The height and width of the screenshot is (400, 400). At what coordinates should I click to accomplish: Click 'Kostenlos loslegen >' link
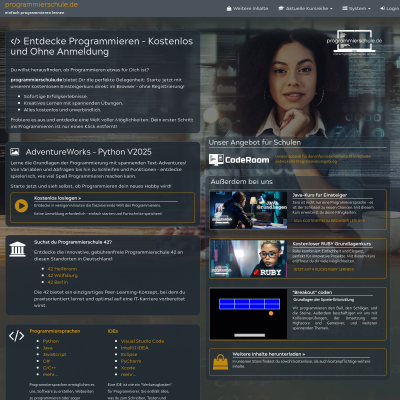[x=57, y=198]
